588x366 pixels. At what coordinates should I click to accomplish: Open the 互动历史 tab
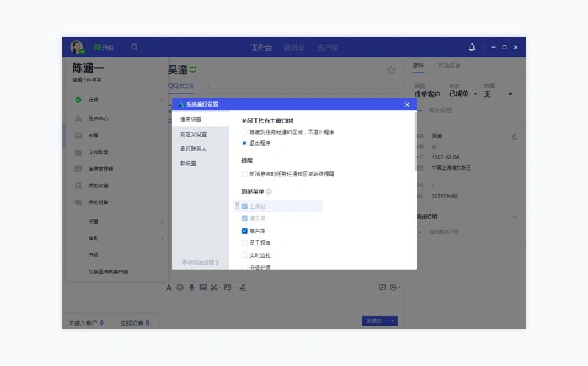click(449, 65)
